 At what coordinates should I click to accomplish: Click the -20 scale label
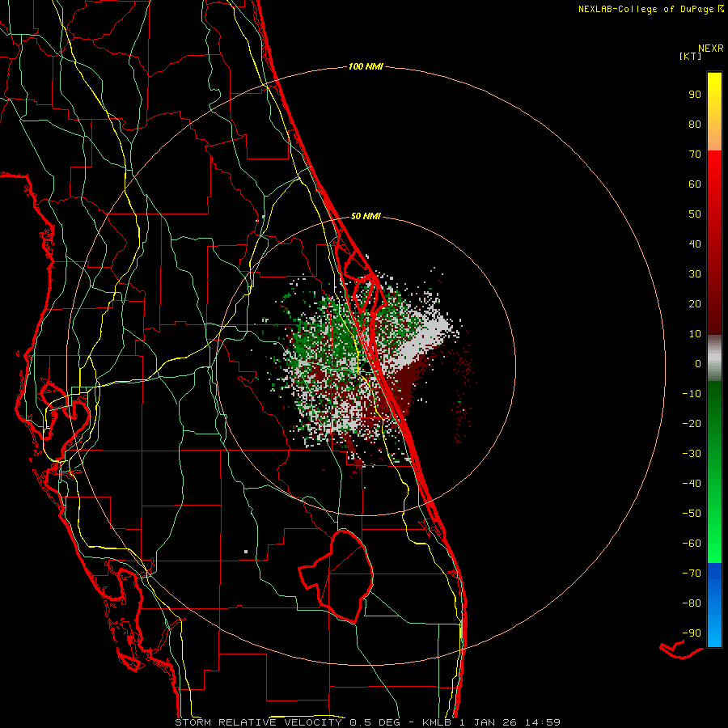point(692,423)
